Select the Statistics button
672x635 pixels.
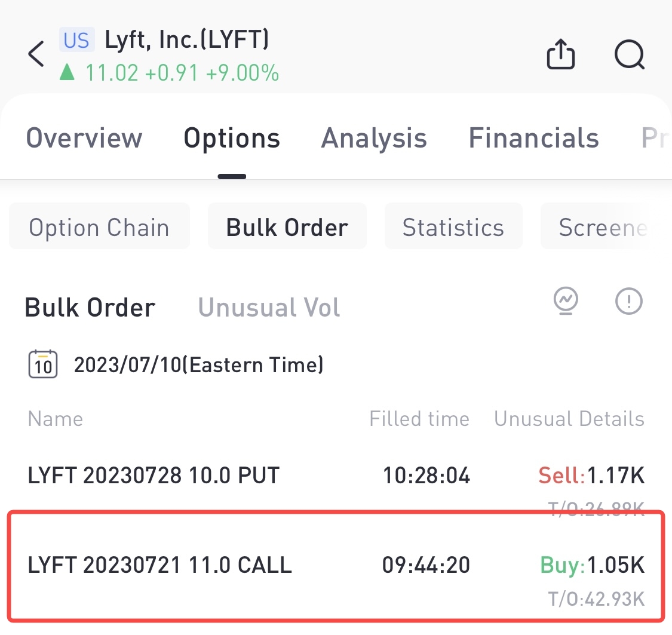[453, 226]
